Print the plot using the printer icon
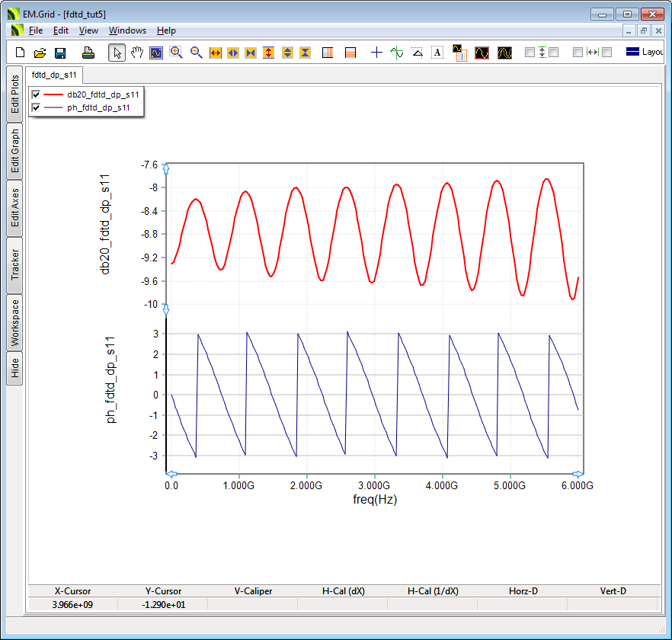 click(88, 53)
